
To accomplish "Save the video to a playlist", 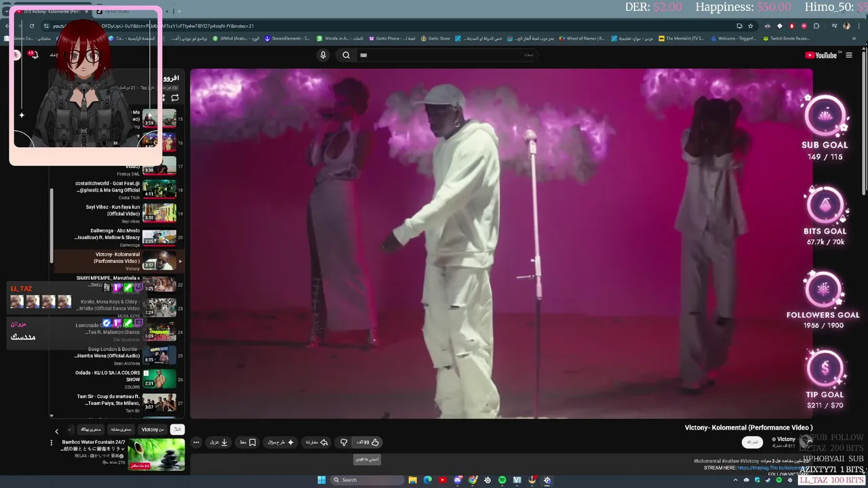I will (248, 443).
